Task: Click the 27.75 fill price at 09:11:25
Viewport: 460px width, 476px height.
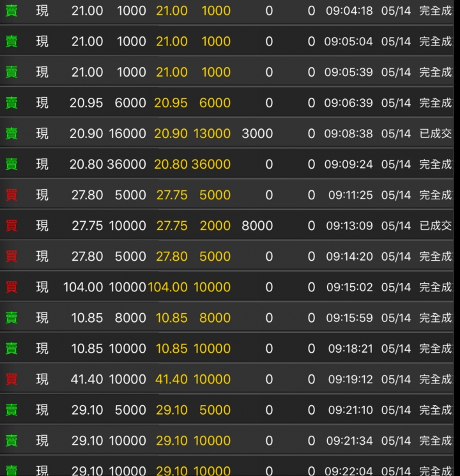Action: click(172, 195)
